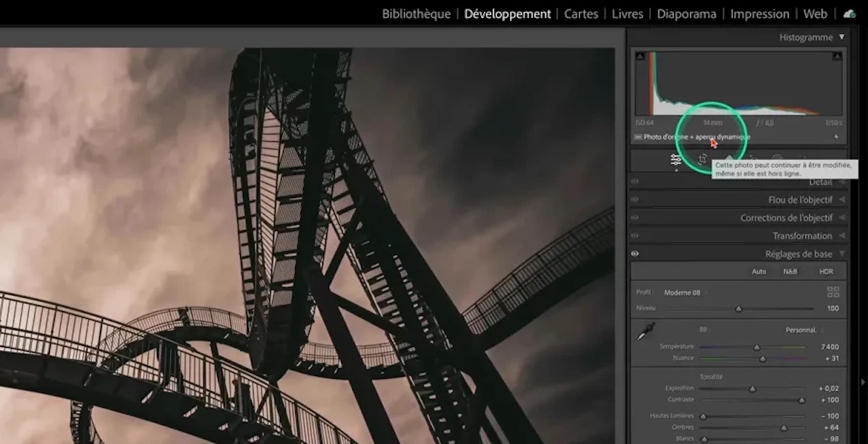Open the Cartes module
868x444 pixels.
coord(581,14)
